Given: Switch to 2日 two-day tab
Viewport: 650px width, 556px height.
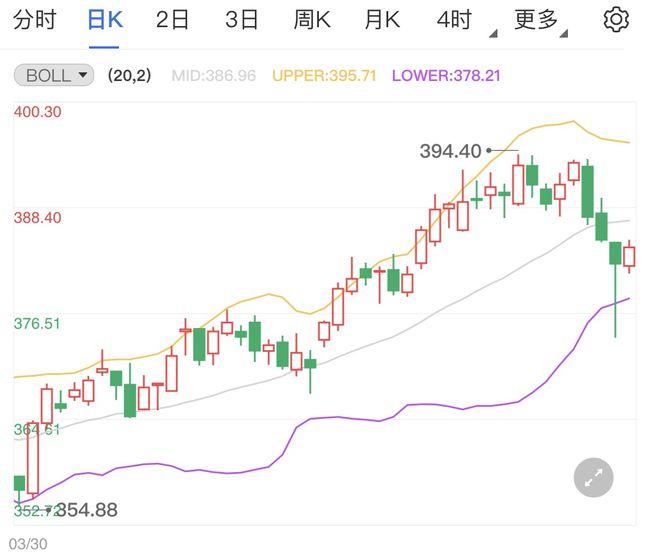Looking at the screenshot, I should tap(173, 20).
